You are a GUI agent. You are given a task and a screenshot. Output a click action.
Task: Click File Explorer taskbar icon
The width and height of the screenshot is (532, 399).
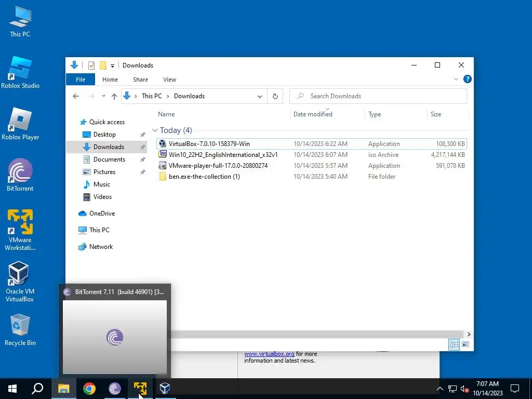tap(64, 389)
